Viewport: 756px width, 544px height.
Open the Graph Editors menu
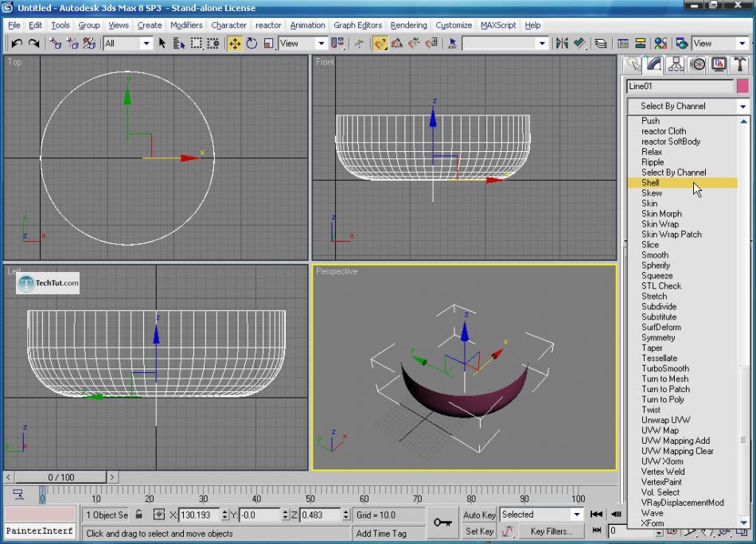click(358, 25)
